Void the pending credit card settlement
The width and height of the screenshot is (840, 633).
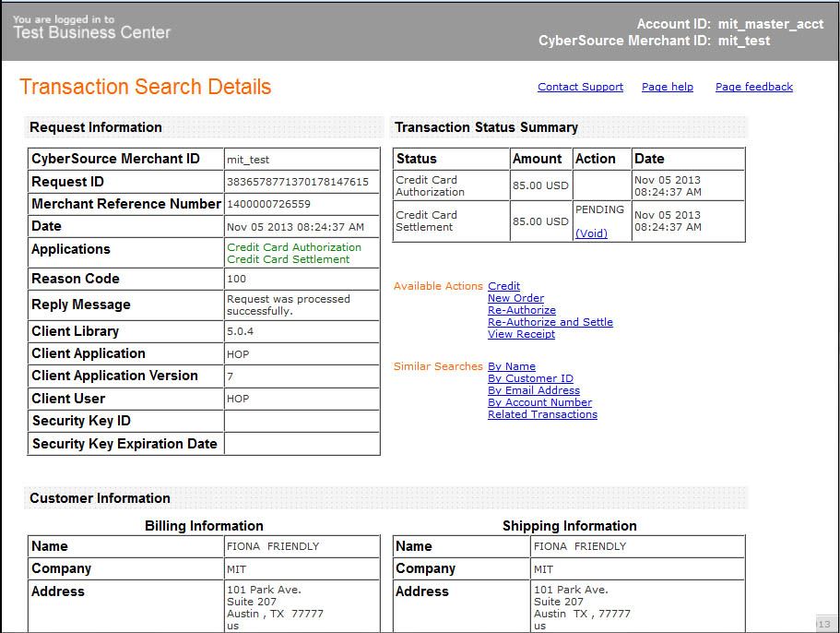[591, 233]
